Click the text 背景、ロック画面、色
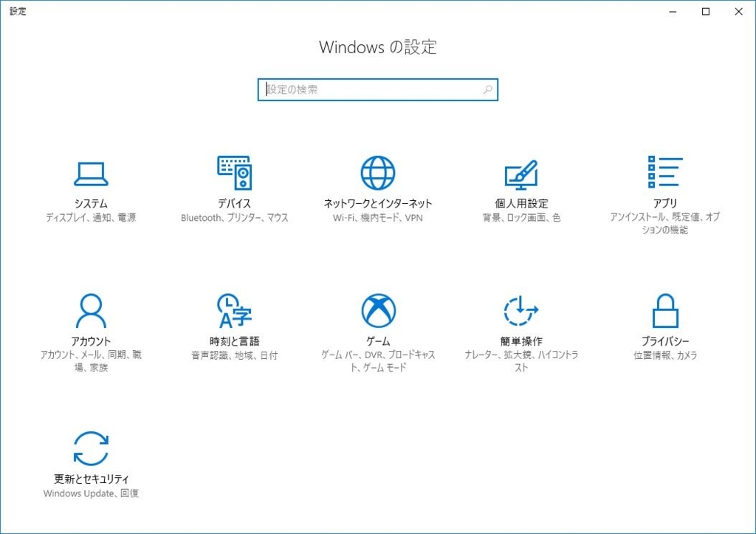This screenshot has height=534, width=756. (521, 218)
